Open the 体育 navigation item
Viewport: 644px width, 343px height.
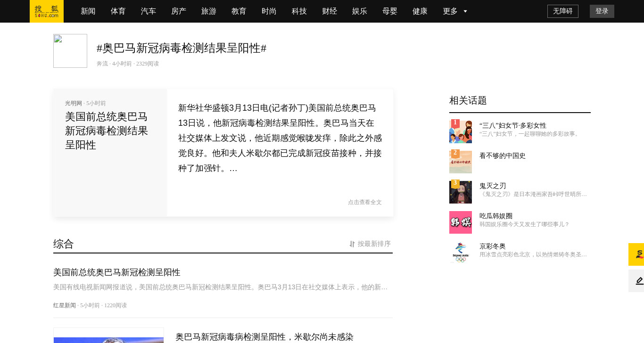pos(118,11)
